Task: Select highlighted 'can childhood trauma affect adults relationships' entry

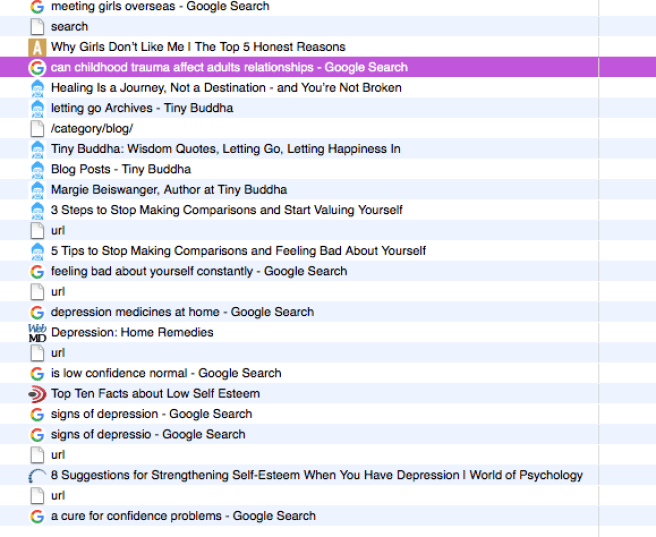Action: (229, 68)
